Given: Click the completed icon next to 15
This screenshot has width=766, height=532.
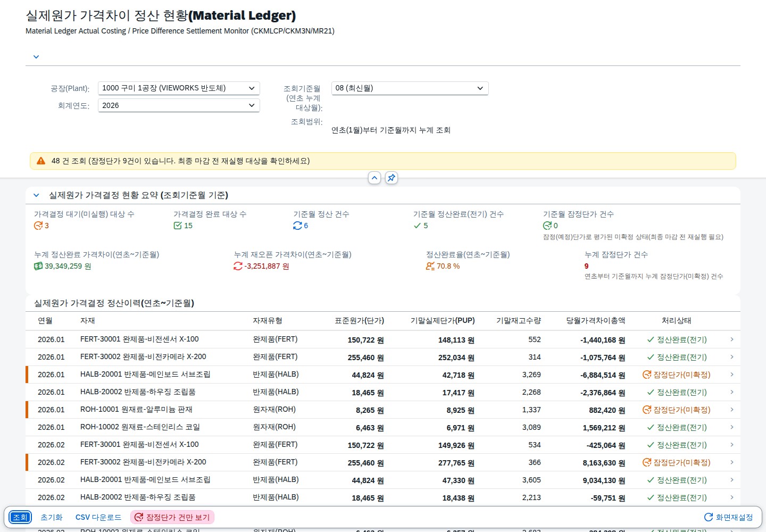Looking at the screenshot, I should (178, 226).
